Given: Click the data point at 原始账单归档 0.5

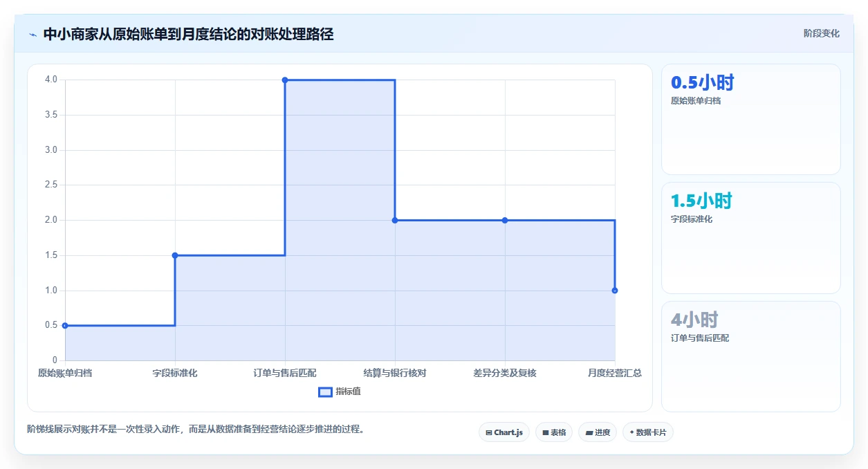Looking at the screenshot, I should (65, 325).
